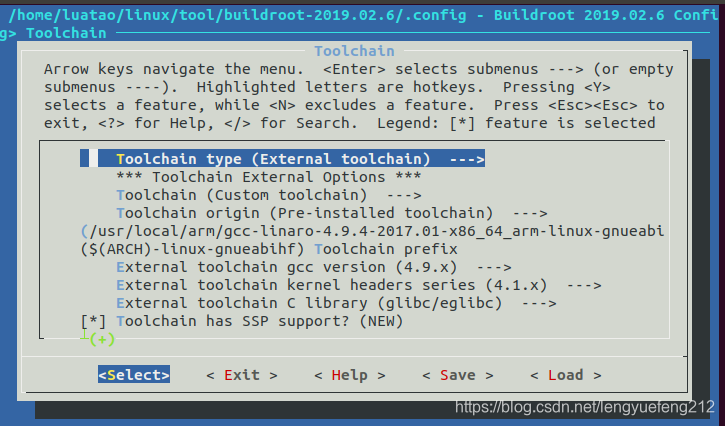Viewport: 725px width, 426px height.
Task: Click the < Exit > button
Action: coord(242,375)
